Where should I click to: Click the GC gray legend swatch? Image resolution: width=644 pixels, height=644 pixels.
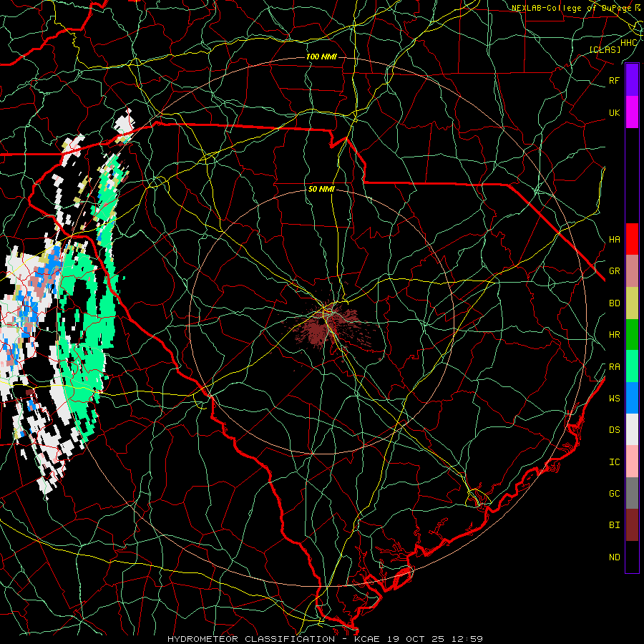coord(632,493)
